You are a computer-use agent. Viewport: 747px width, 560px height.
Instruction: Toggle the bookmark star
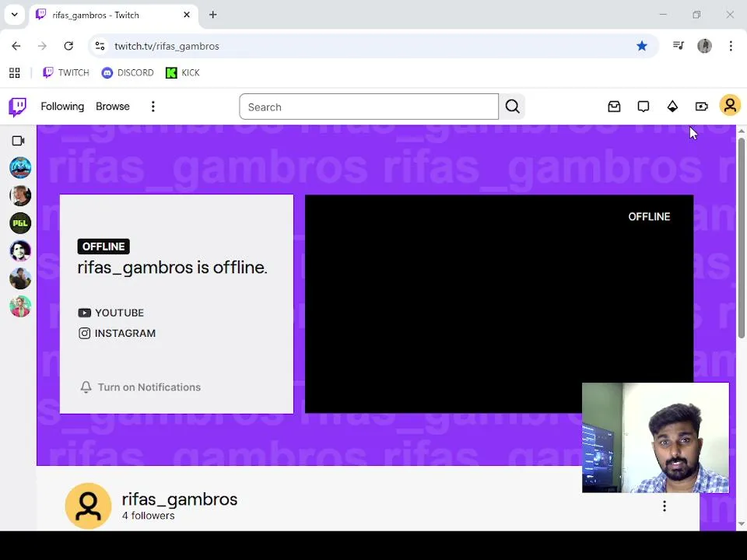pyautogui.click(x=642, y=46)
